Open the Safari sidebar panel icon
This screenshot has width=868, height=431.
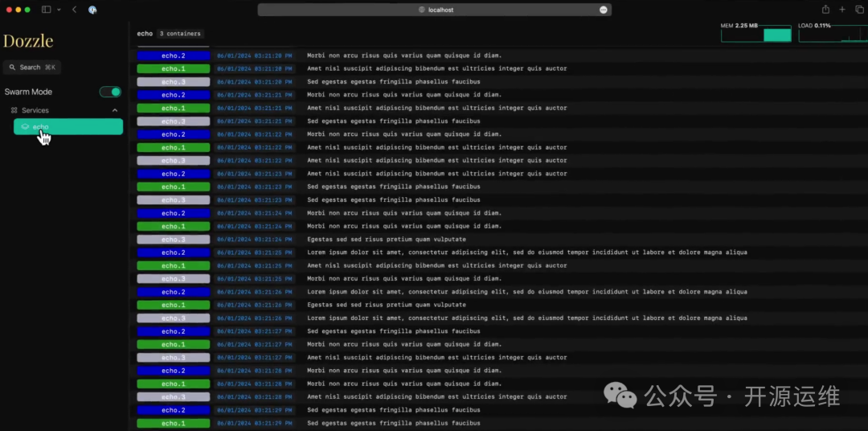tap(47, 10)
